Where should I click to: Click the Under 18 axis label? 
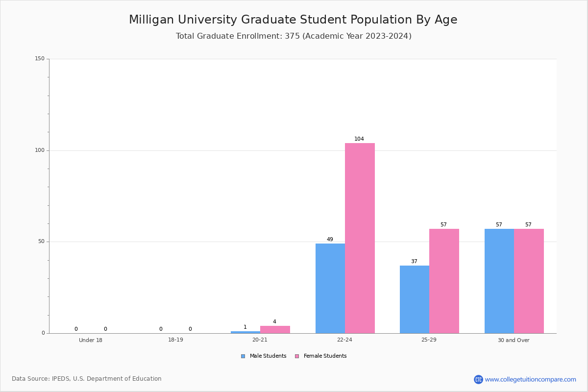[91, 340]
